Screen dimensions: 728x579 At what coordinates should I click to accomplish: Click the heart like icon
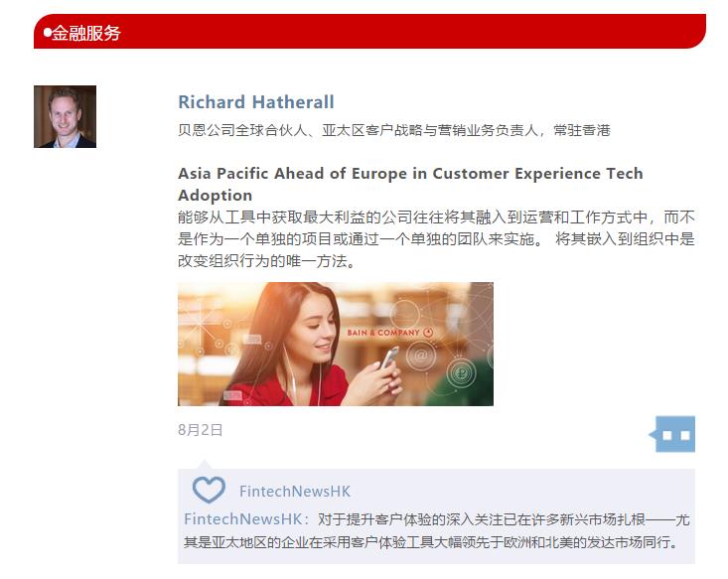point(209,490)
